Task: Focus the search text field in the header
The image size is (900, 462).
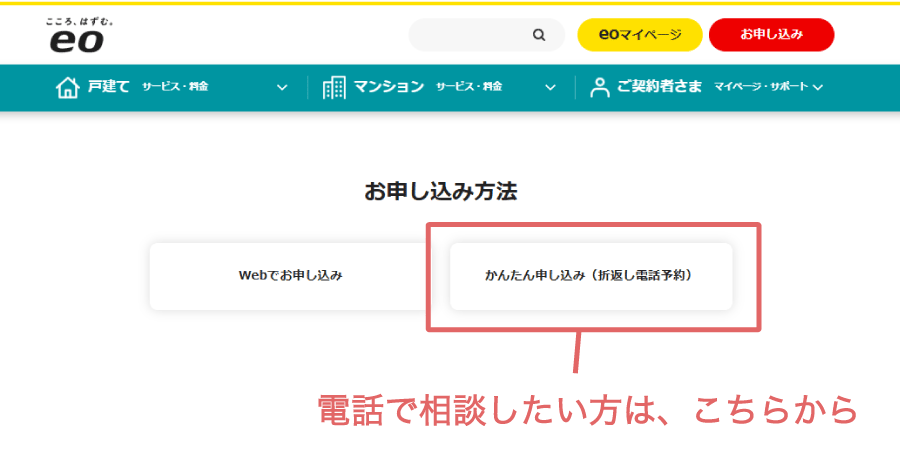Action: tap(470, 35)
